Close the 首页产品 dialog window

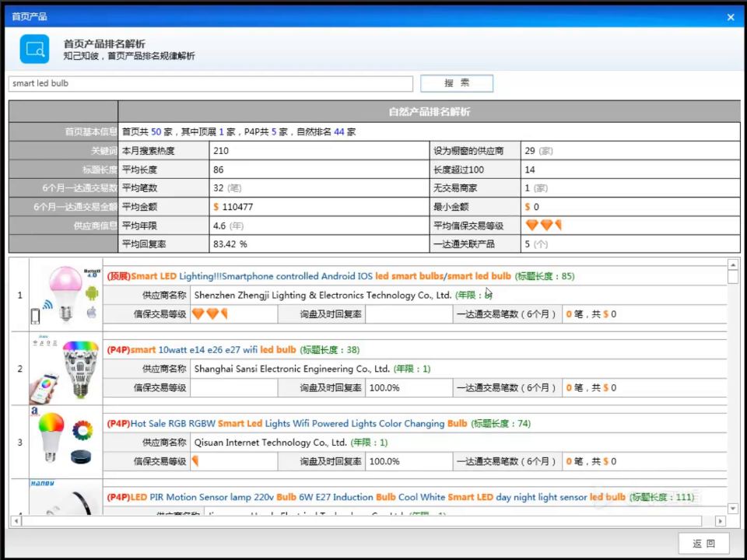point(731,17)
